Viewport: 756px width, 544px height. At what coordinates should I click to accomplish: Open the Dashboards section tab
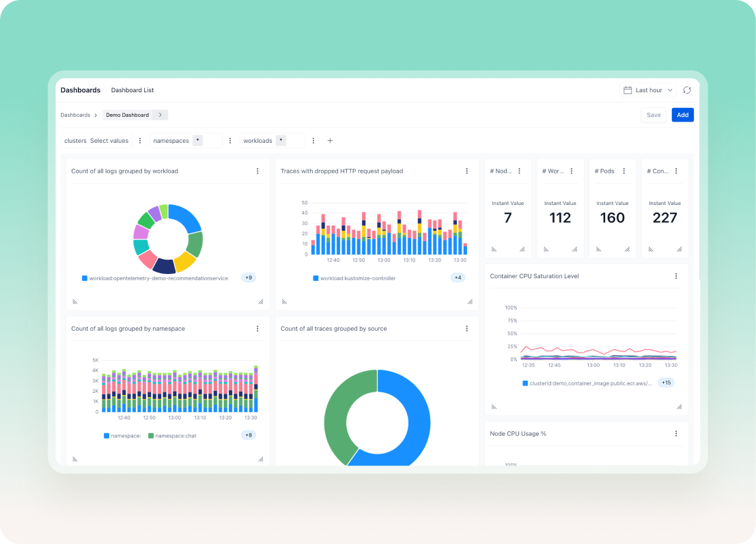click(x=81, y=90)
